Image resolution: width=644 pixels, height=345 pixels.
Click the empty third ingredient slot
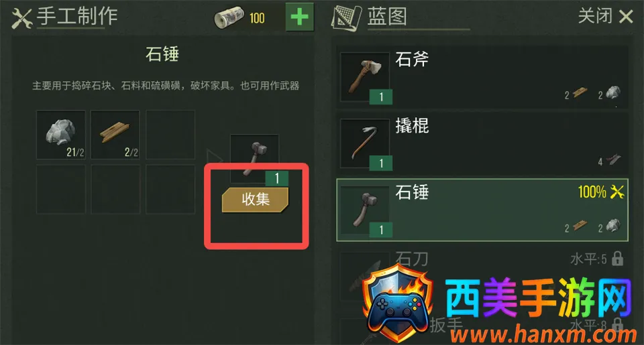(170, 135)
